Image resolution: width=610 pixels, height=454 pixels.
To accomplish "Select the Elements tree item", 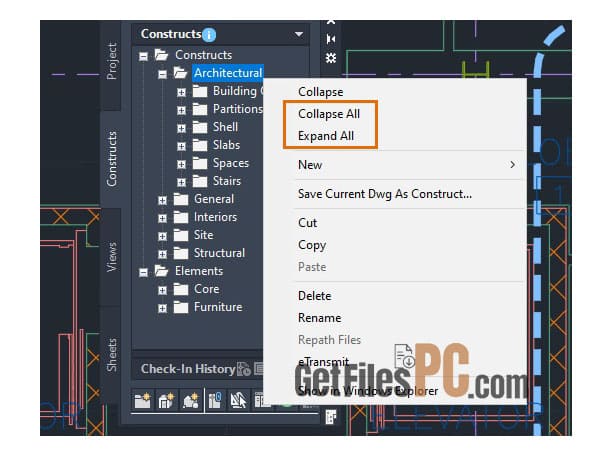I will [199, 271].
